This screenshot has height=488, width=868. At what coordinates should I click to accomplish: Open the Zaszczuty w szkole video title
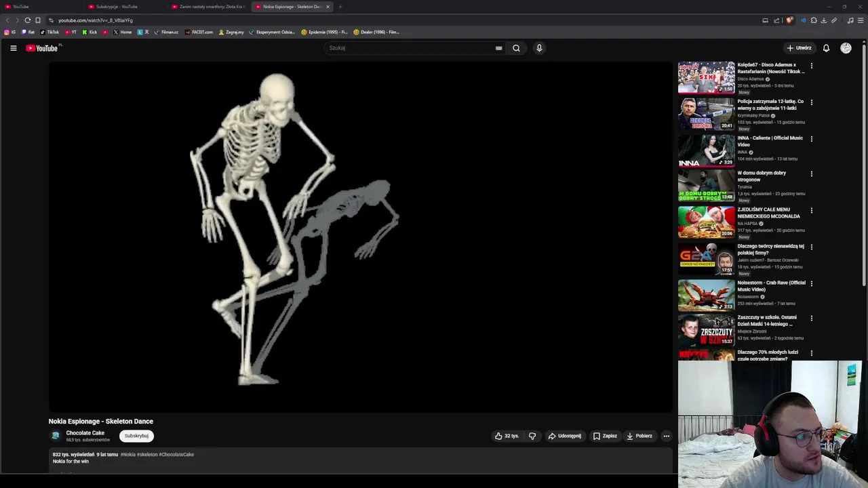768,321
